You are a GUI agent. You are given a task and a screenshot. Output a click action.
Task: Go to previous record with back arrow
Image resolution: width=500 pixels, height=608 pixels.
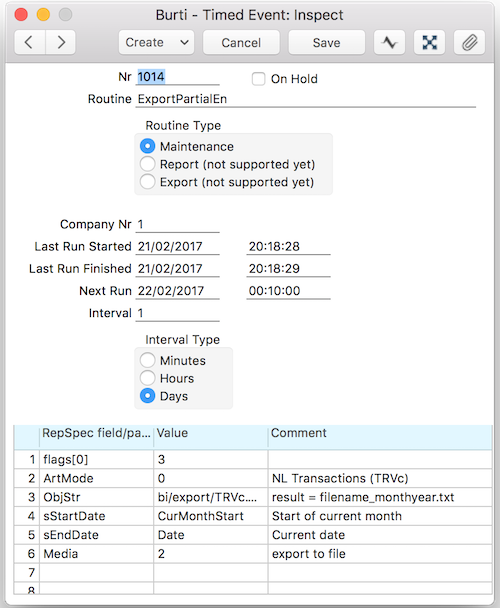[29, 42]
